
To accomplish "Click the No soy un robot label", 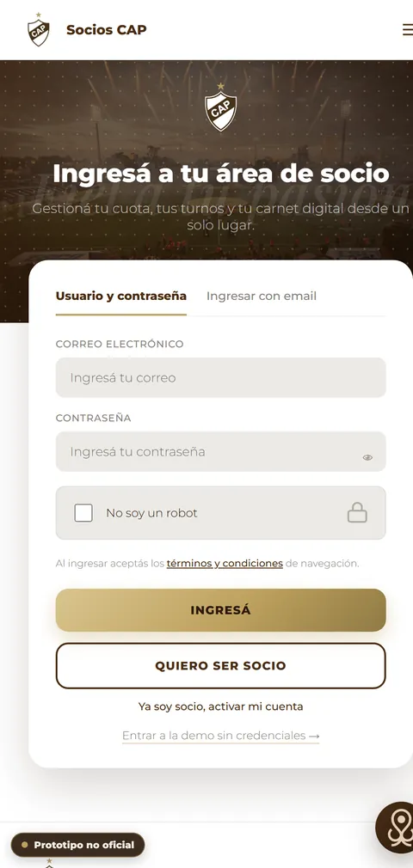I will pos(152,513).
